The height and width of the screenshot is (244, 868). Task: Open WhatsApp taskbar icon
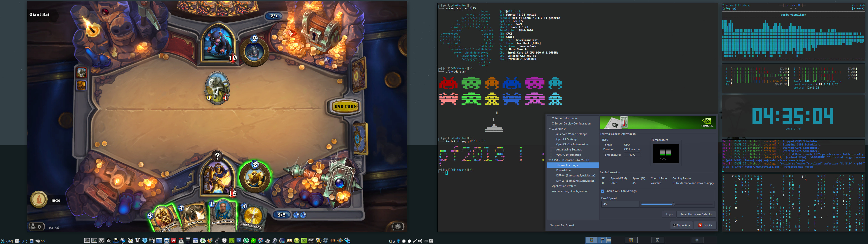246,241
